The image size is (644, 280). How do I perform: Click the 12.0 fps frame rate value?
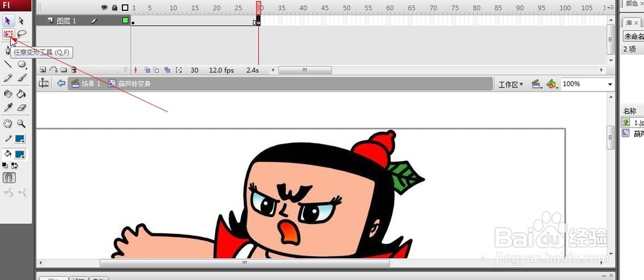[222, 70]
